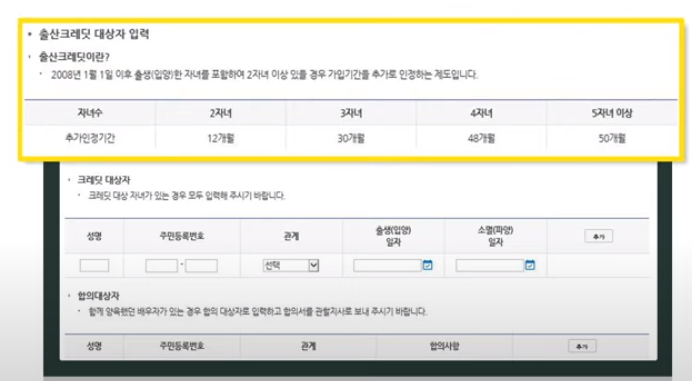Screen dimensions: 692x381
Task: Click the 4자녀 column header
Action: (x=481, y=113)
